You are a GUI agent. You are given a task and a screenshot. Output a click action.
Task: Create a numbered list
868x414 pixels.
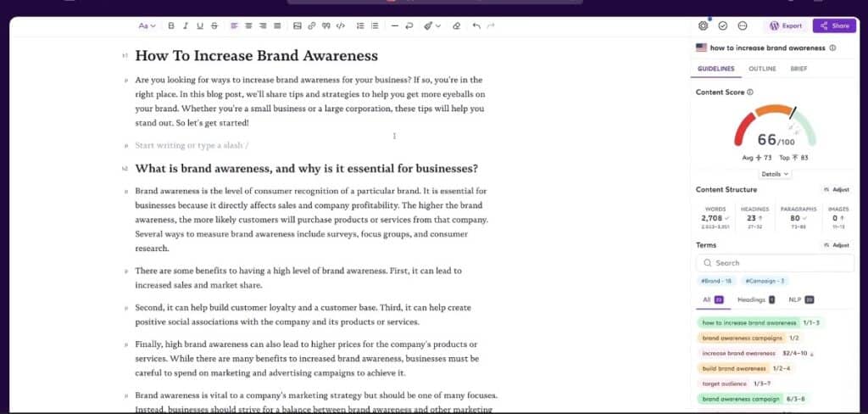360,25
